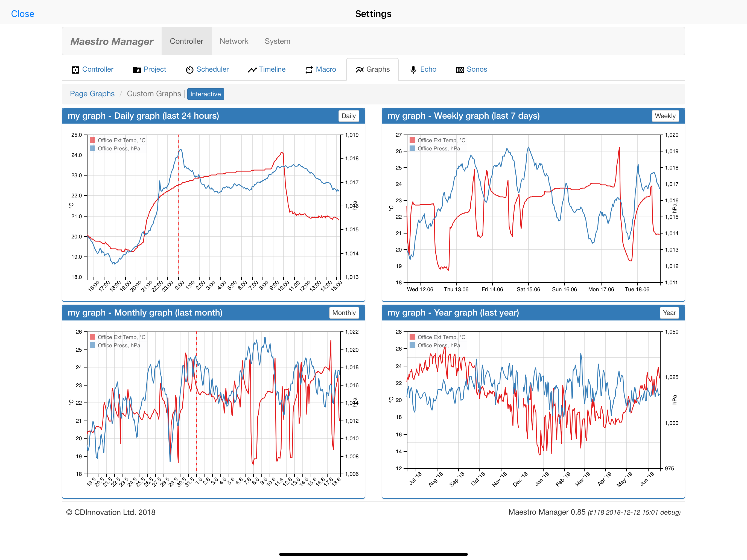Click the Scheduler clock icon
The image size is (747, 560).
[x=189, y=69]
